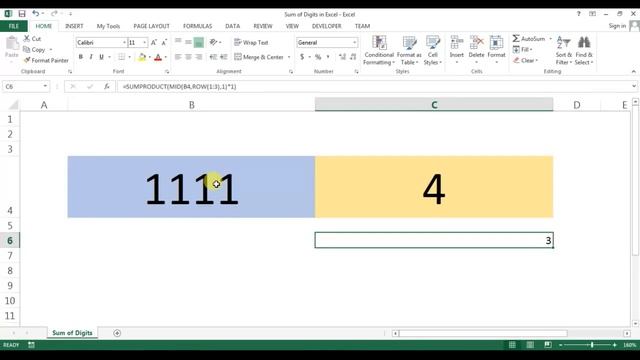
Task: Switch to DEVELOPER tab
Action: [x=327, y=26]
